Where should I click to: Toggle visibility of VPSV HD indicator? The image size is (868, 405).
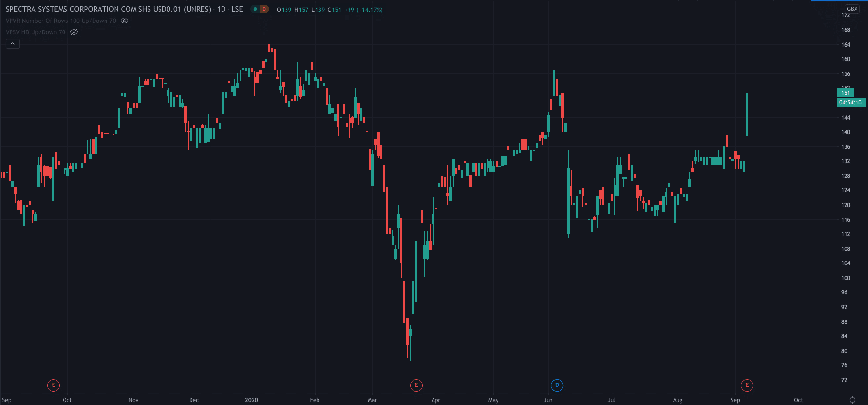74,32
